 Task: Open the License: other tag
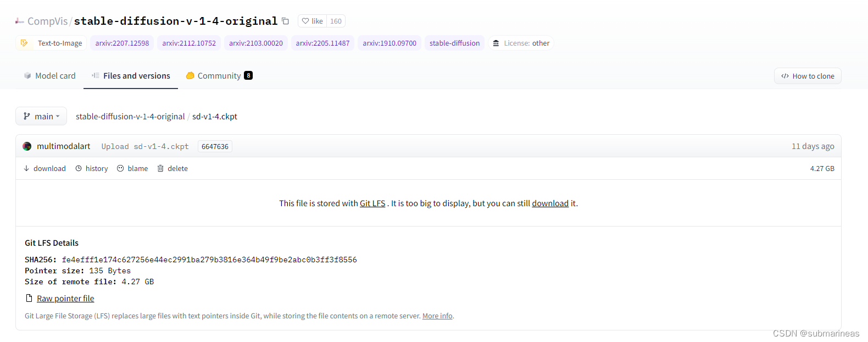[521, 43]
